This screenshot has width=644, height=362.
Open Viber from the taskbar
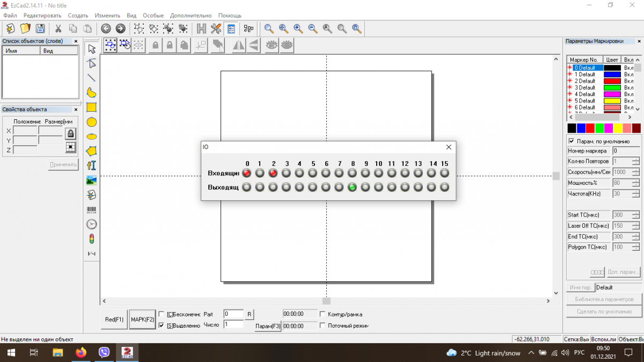point(104,353)
